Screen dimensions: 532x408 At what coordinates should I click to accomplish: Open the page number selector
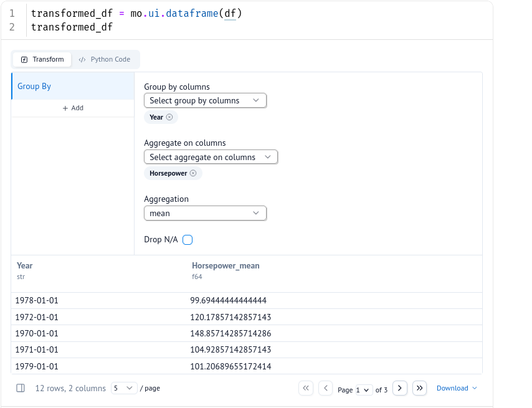(x=363, y=390)
